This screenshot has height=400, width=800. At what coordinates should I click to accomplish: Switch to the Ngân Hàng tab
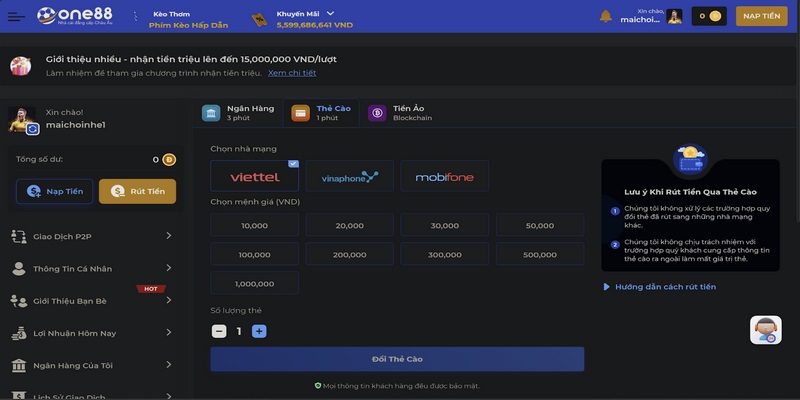[x=238, y=113]
